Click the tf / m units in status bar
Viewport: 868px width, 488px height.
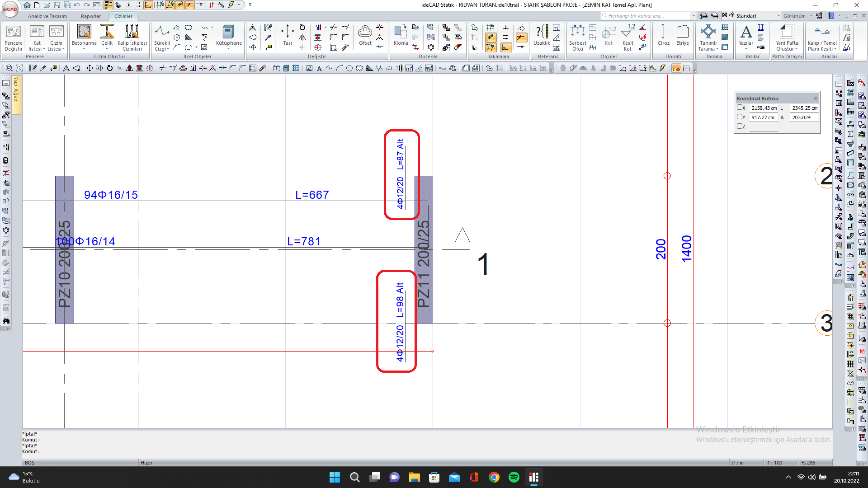(737, 463)
